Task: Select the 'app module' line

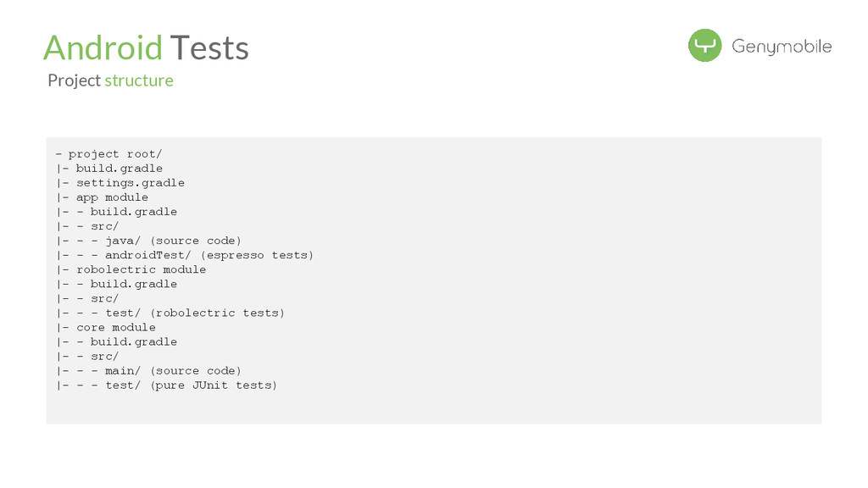Action: point(112,197)
